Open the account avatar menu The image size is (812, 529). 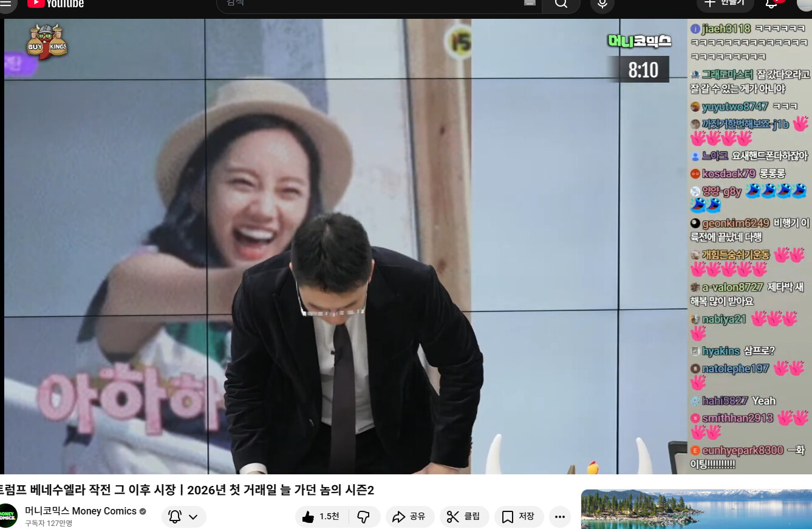point(804,4)
